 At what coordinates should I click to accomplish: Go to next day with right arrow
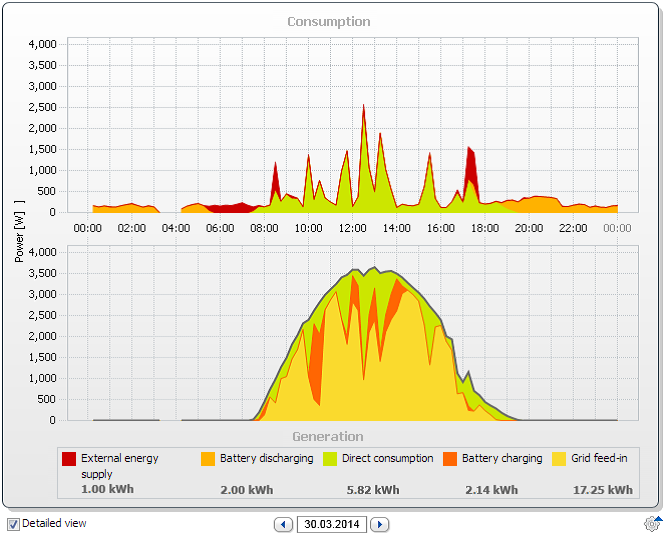pyautogui.click(x=380, y=524)
